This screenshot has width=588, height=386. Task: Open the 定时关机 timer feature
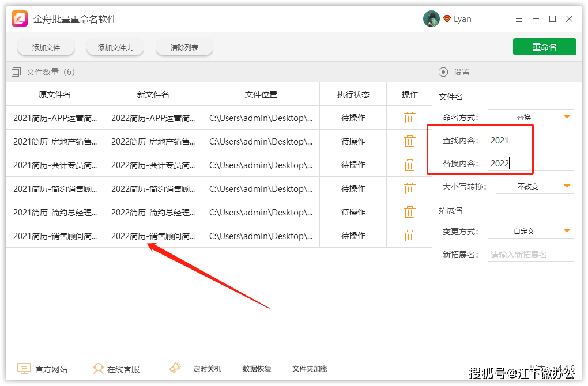[196, 369]
